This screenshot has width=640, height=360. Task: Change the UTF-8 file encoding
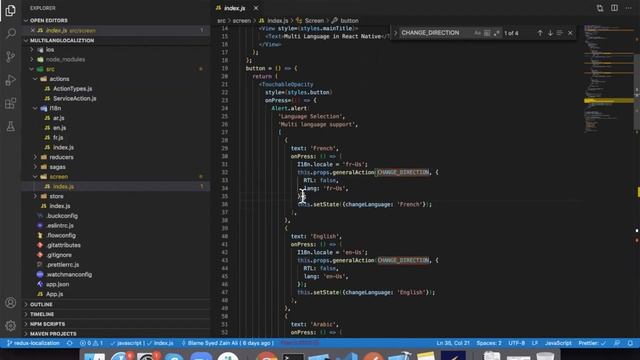point(516,343)
